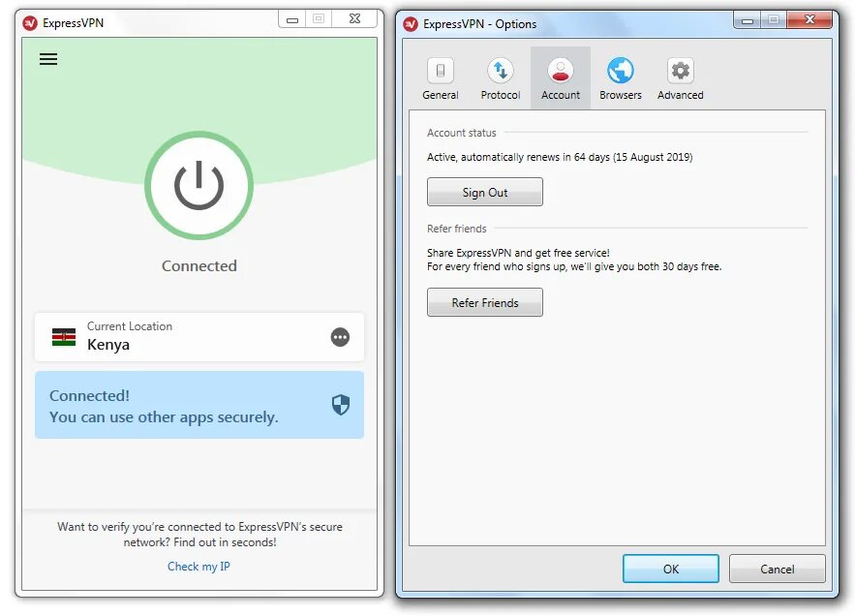Viewport: 855px width, 616px height.
Task: Toggle the VPN power button
Action: [x=199, y=186]
